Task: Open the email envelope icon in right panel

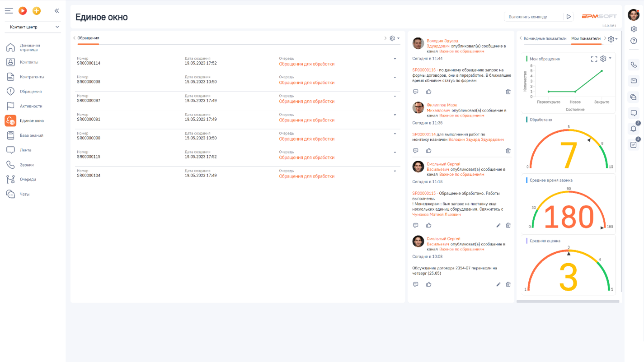Action: 634,81
